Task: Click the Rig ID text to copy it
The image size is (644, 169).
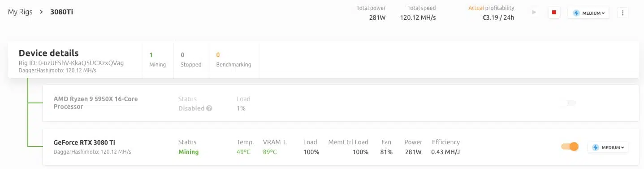Action: [x=71, y=63]
